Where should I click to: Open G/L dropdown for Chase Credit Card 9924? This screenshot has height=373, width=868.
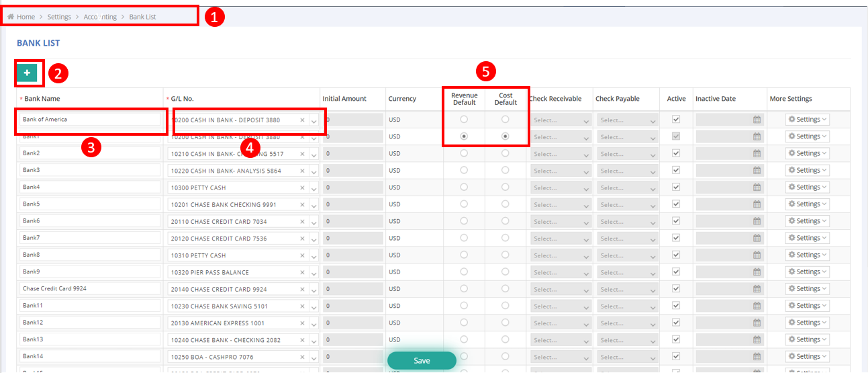(x=314, y=290)
